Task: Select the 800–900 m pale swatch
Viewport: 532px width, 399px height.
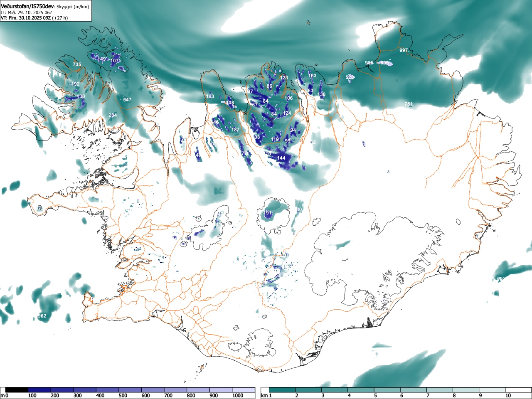Action: click(198, 390)
